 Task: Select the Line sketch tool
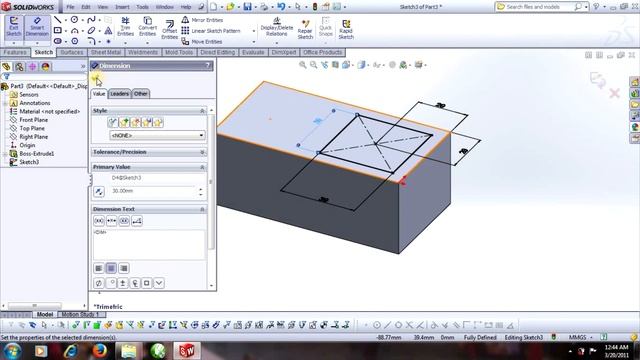point(58,20)
